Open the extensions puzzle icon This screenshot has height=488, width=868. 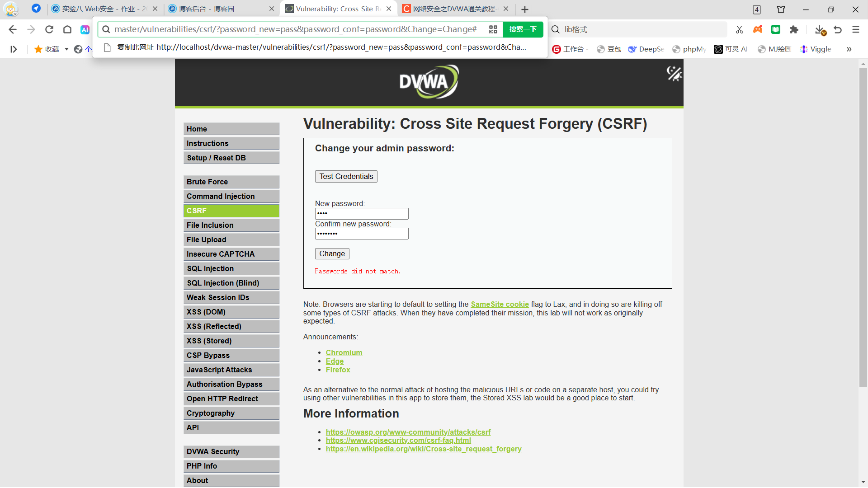click(794, 29)
